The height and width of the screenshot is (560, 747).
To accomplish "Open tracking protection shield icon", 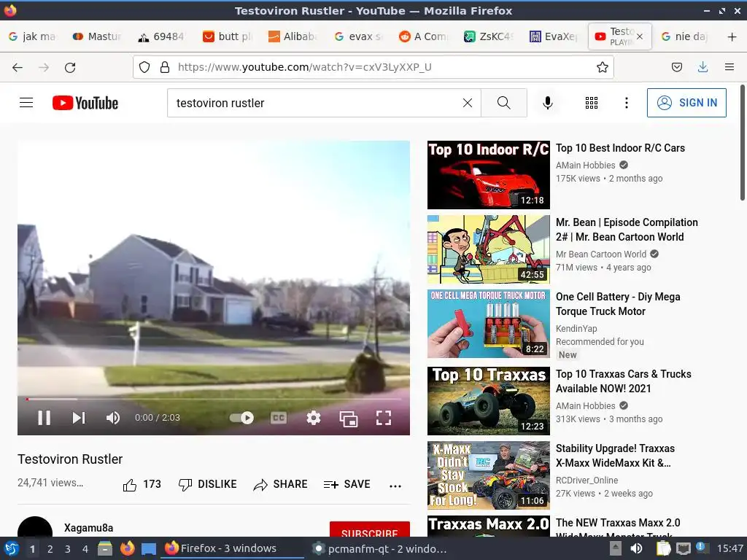I will coord(144,67).
